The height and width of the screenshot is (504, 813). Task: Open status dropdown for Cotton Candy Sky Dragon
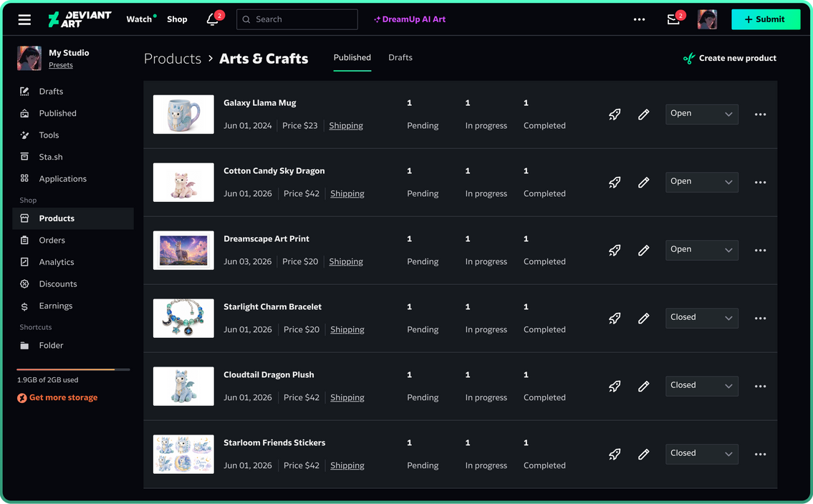[701, 182]
